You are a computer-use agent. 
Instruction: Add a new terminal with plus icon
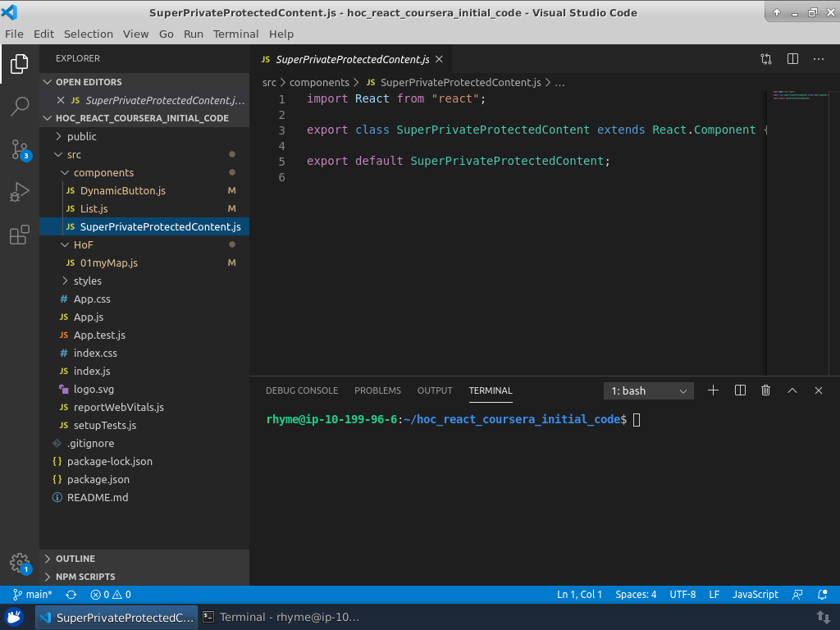(713, 391)
